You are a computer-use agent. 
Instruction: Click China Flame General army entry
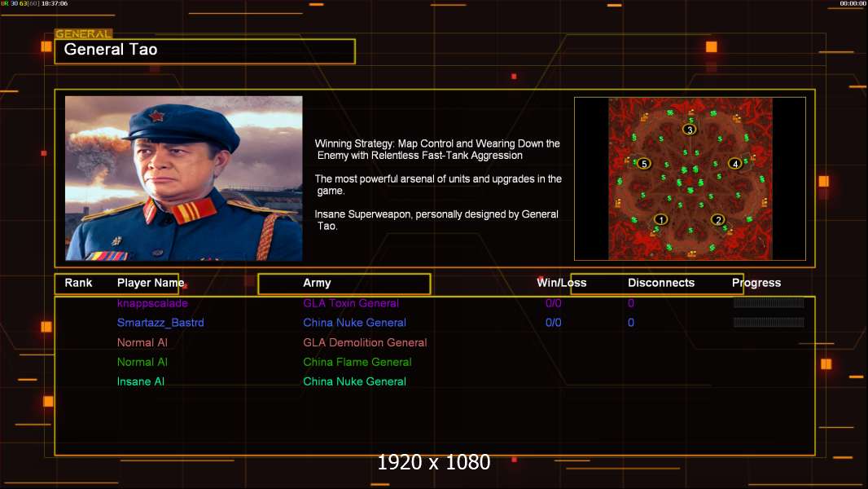[357, 362]
